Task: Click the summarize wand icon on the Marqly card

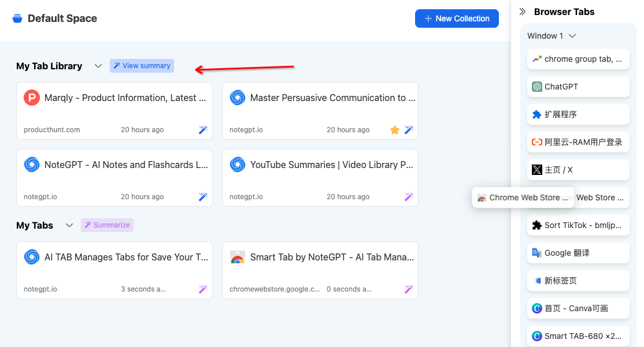Action: [x=203, y=130]
